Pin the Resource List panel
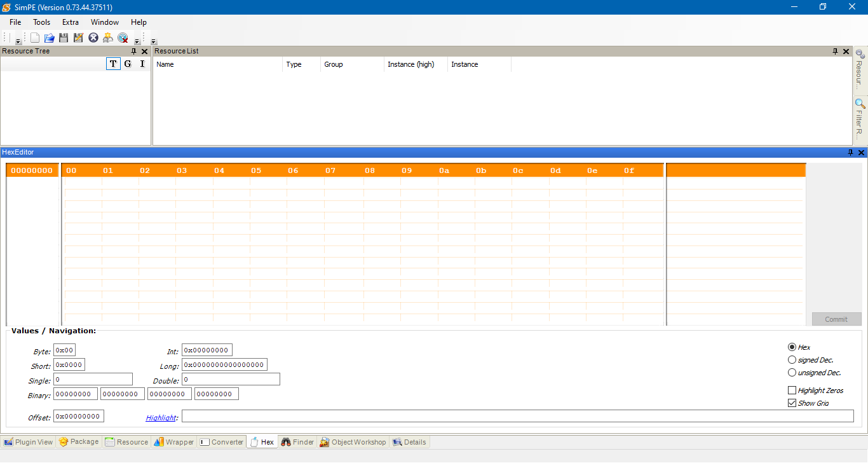 tap(835, 52)
